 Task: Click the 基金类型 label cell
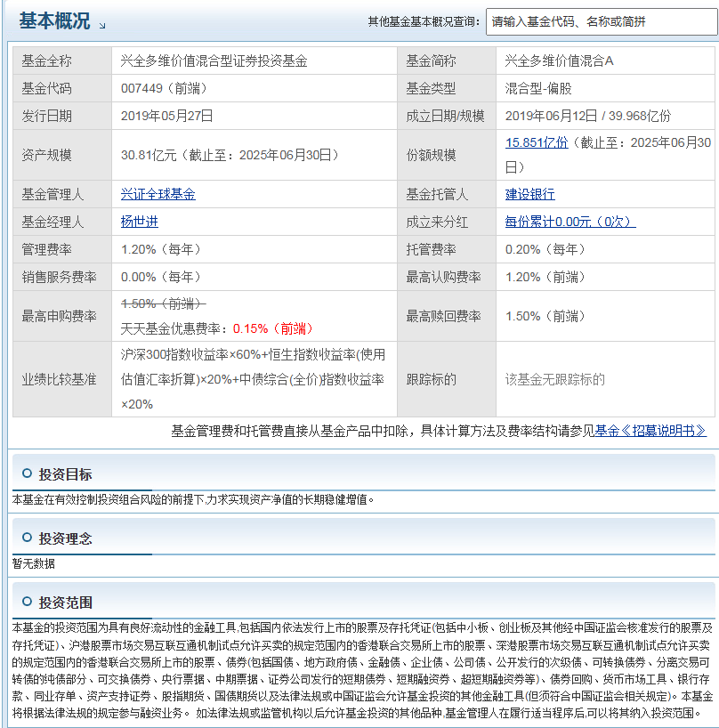pos(447,88)
